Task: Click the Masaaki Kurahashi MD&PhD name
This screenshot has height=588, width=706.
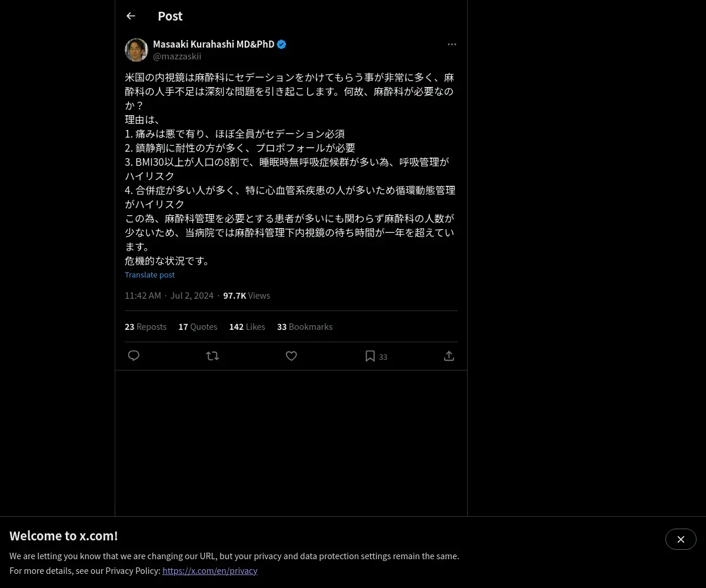Action: coord(214,44)
